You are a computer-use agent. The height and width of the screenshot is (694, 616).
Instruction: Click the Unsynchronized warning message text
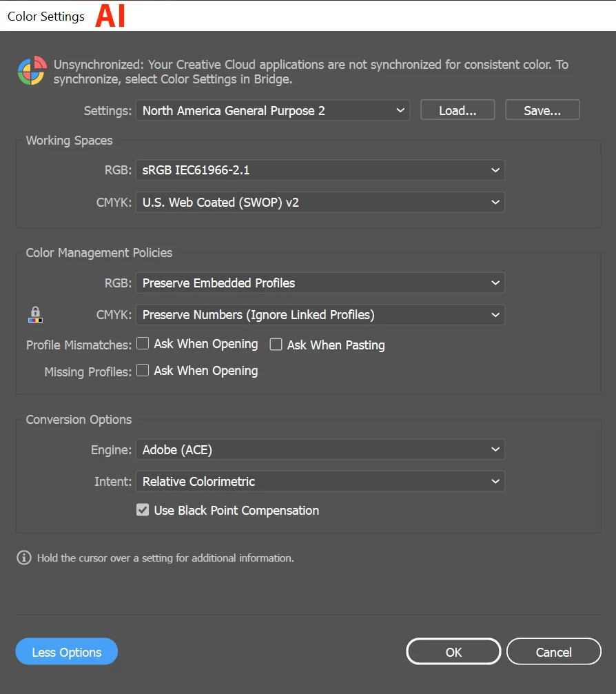pyautogui.click(x=311, y=72)
